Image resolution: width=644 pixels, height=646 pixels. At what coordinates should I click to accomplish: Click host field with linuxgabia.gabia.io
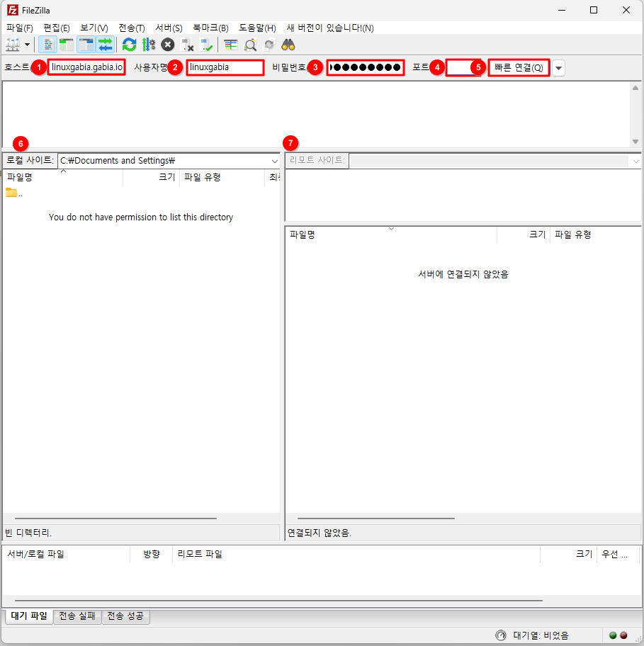point(86,67)
